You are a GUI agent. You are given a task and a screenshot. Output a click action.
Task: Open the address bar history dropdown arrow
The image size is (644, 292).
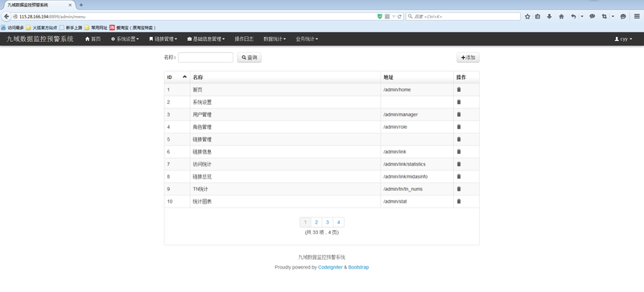click(x=394, y=16)
